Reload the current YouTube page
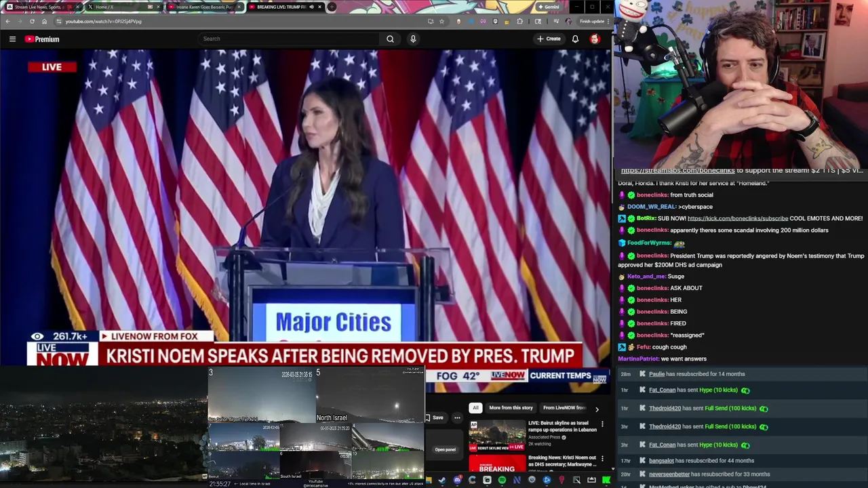Viewport: 868px width, 488px height. [x=32, y=21]
